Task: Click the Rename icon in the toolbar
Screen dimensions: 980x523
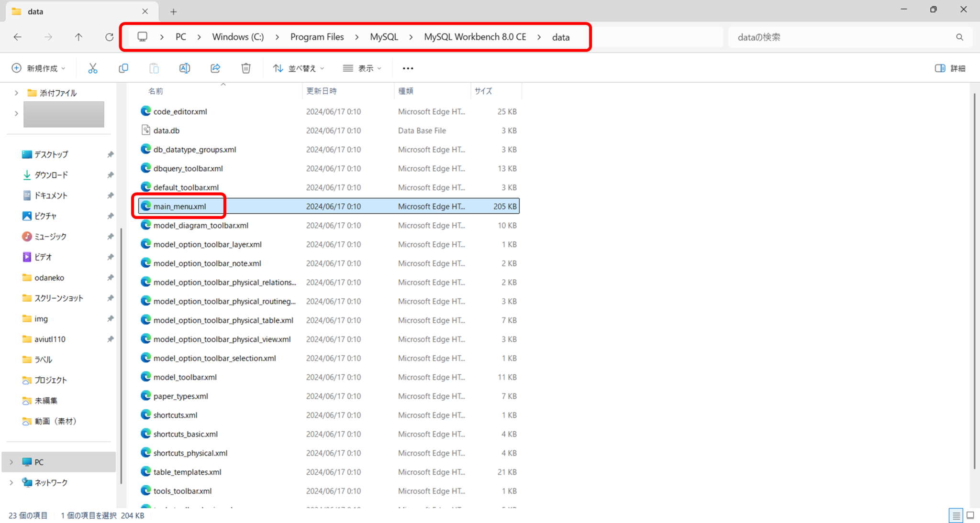Action: click(185, 68)
